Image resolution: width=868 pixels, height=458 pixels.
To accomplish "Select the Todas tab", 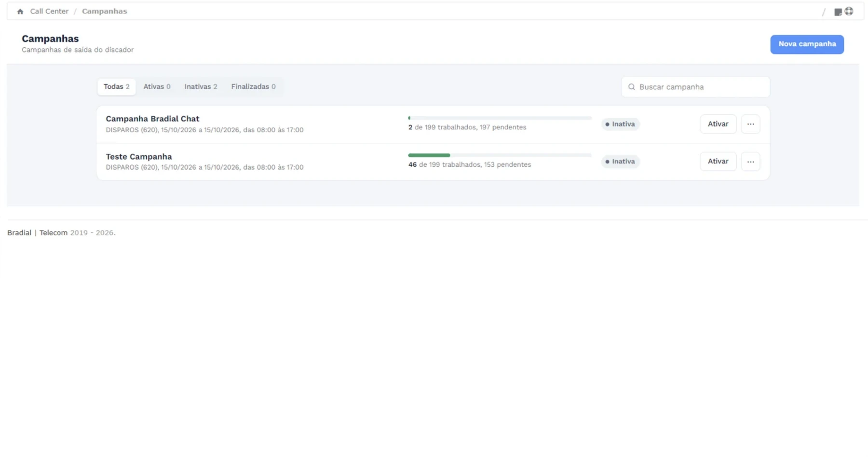I will pyautogui.click(x=117, y=87).
